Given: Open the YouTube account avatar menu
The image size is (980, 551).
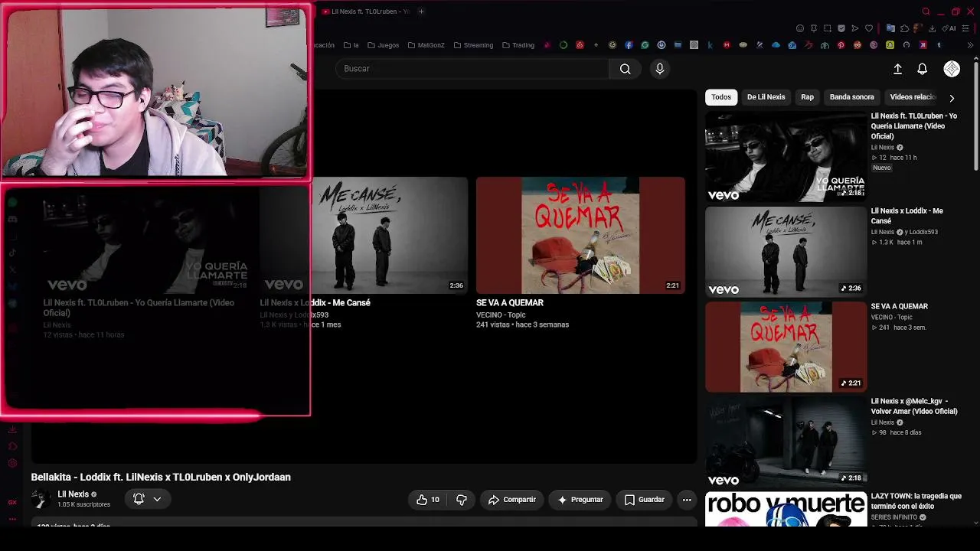Looking at the screenshot, I should pyautogui.click(x=952, y=69).
